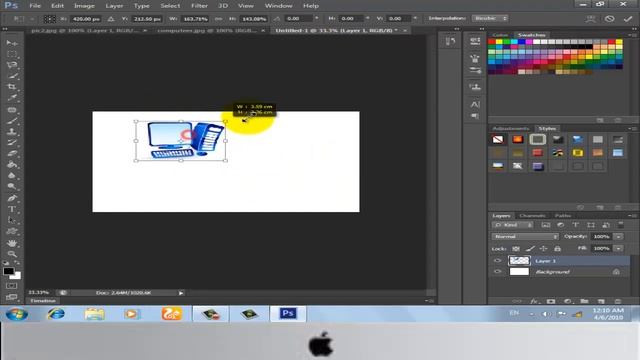Open the Styles panel menu
This screenshot has height=360, width=640.
pyautogui.click(x=633, y=129)
